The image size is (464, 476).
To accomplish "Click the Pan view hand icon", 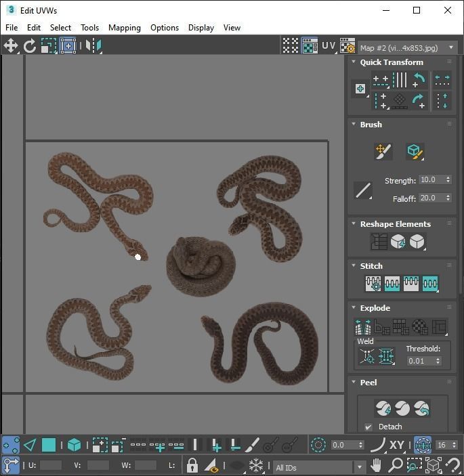I will 376,465.
